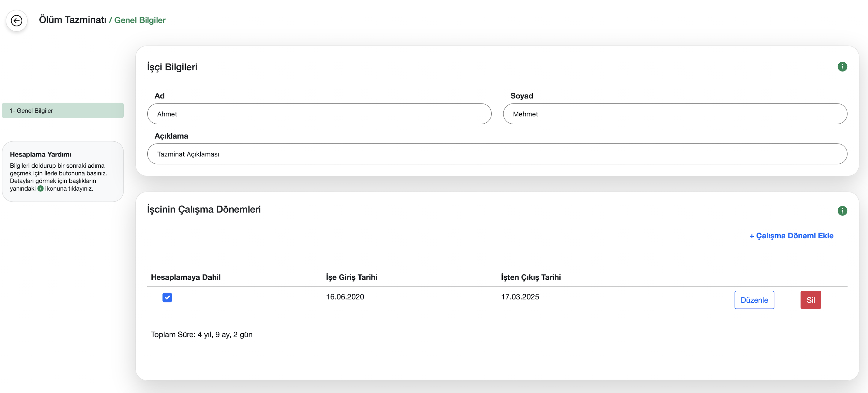Click Hesaplamaya Dahil column header
Screen dimensions: 868x393
coord(186,277)
